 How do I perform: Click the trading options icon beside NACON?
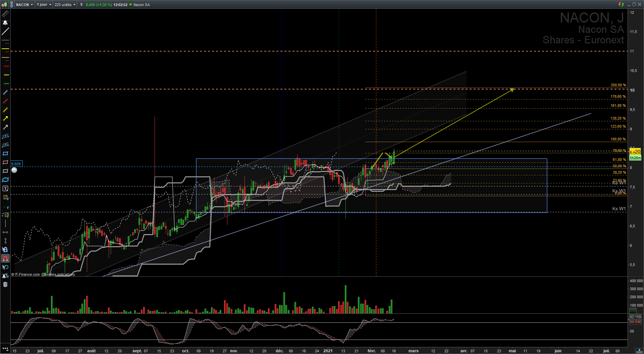11,5
